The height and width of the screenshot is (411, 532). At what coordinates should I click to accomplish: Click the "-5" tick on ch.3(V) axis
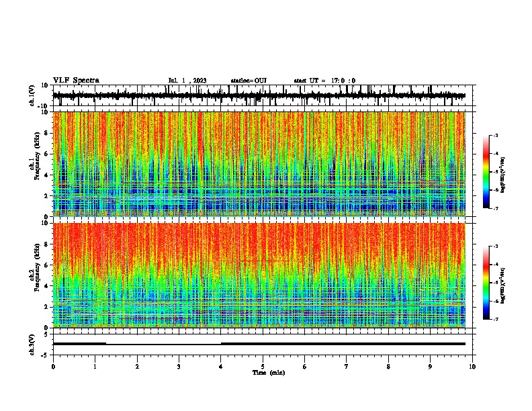45,355
